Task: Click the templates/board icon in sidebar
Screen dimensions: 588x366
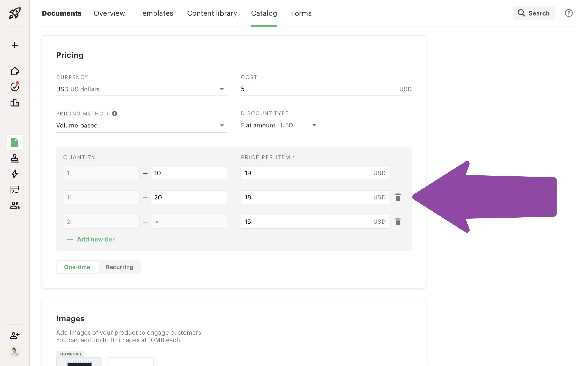Action: click(x=14, y=189)
